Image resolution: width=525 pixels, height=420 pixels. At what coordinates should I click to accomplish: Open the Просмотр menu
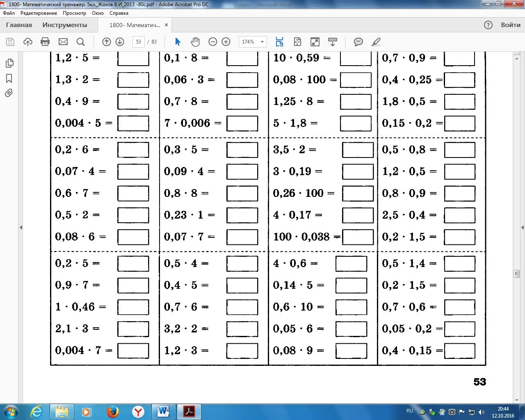pos(74,13)
